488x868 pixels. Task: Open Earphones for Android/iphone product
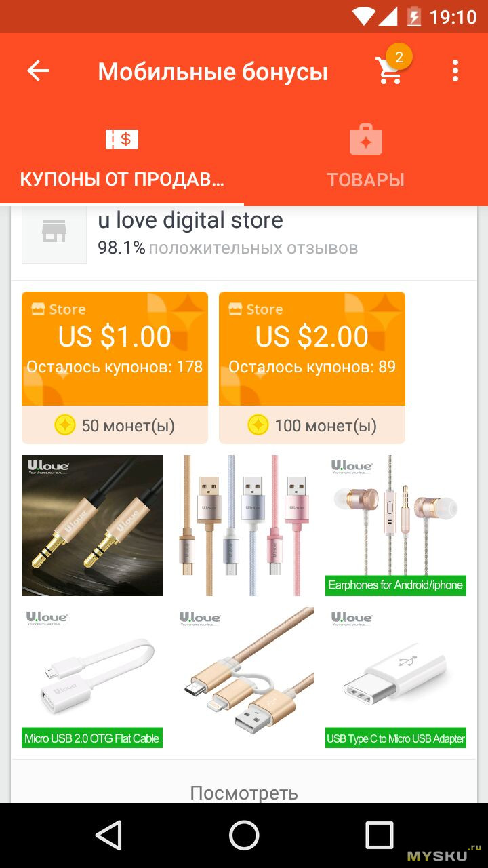[x=396, y=526]
